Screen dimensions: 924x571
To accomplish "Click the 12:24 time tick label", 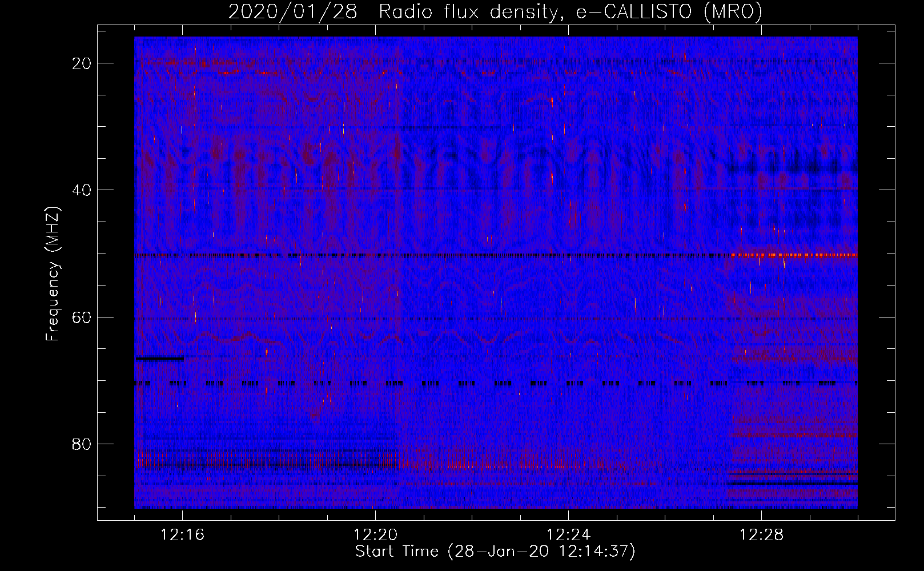I will [568, 535].
